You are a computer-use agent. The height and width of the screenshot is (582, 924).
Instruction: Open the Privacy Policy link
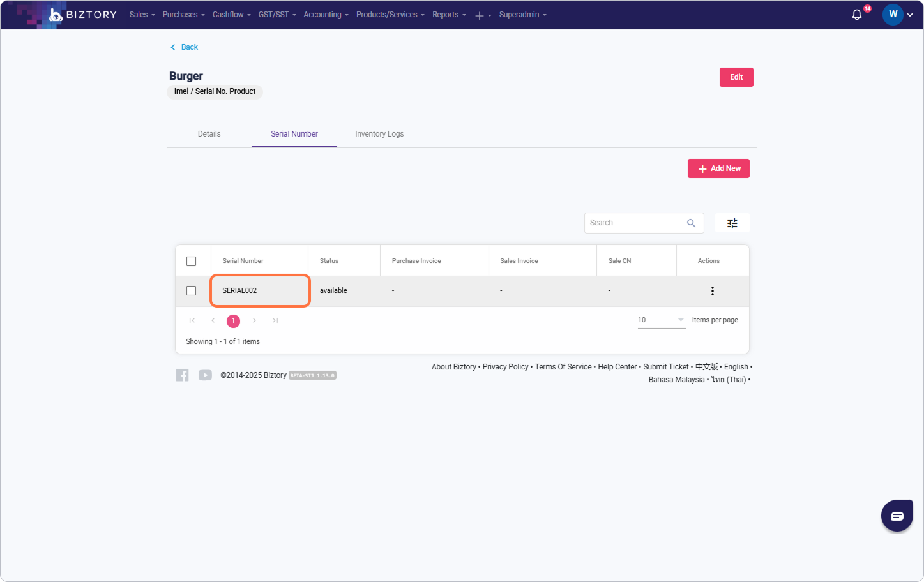506,367
